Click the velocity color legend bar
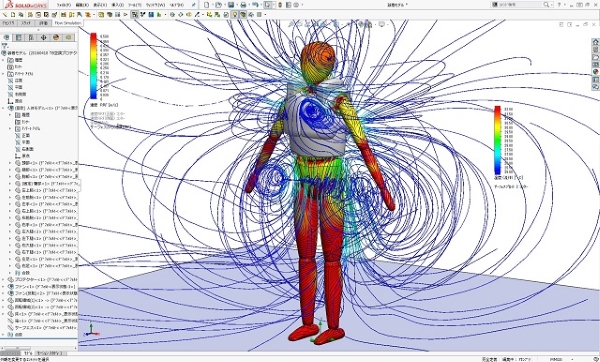The image size is (600, 362). click(x=93, y=66)
